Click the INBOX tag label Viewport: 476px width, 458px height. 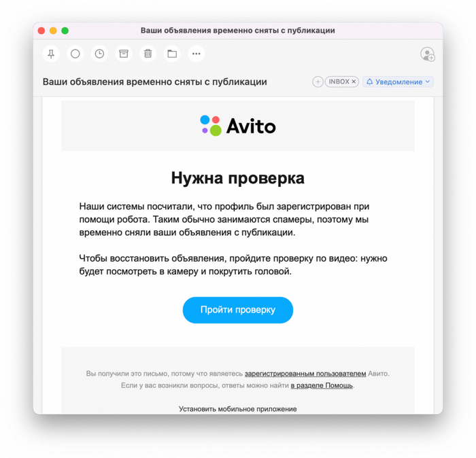[339, 82]
